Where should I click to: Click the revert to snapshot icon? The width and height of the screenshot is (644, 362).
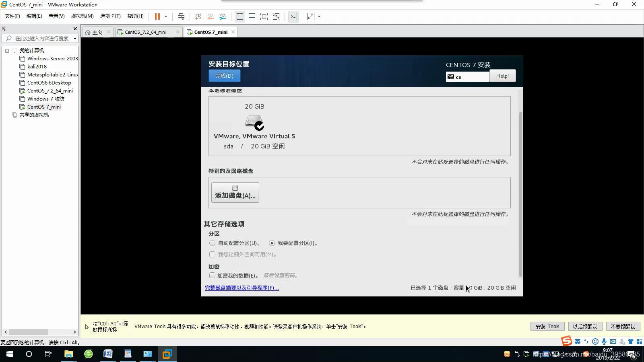coord(211,16)
